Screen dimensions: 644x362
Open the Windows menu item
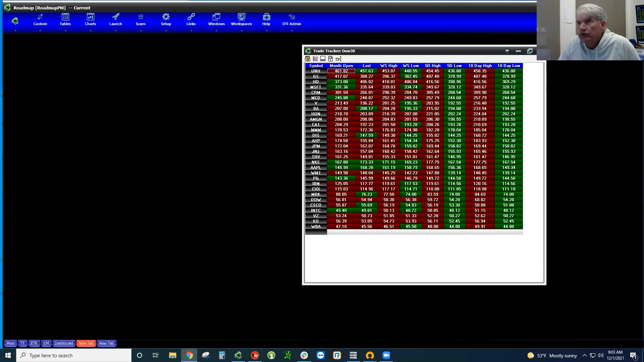click(x=216, y=18)
